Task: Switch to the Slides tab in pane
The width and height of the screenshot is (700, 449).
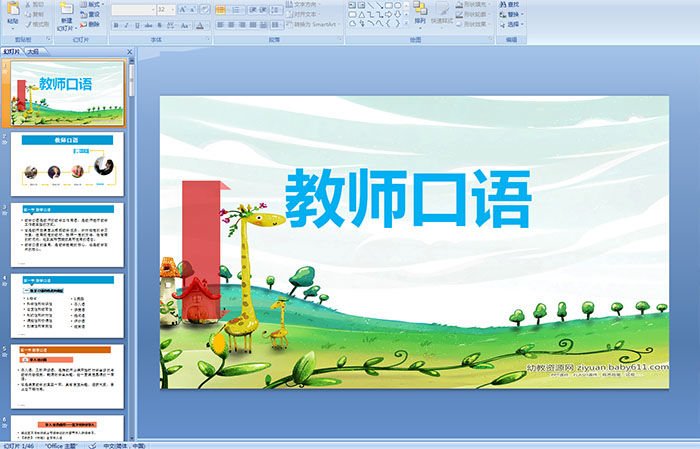Action: [x=12, y=52]
